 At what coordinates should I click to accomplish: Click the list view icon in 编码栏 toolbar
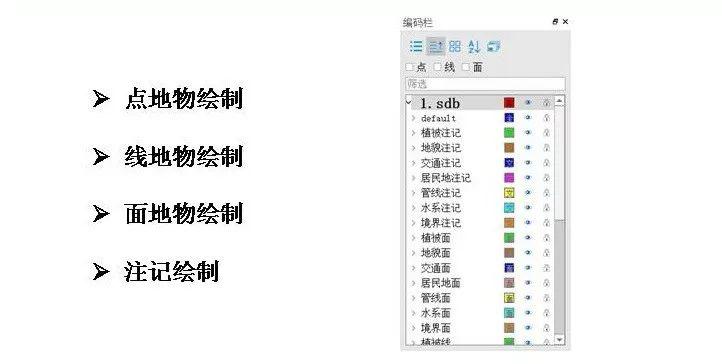click(416, 46)
